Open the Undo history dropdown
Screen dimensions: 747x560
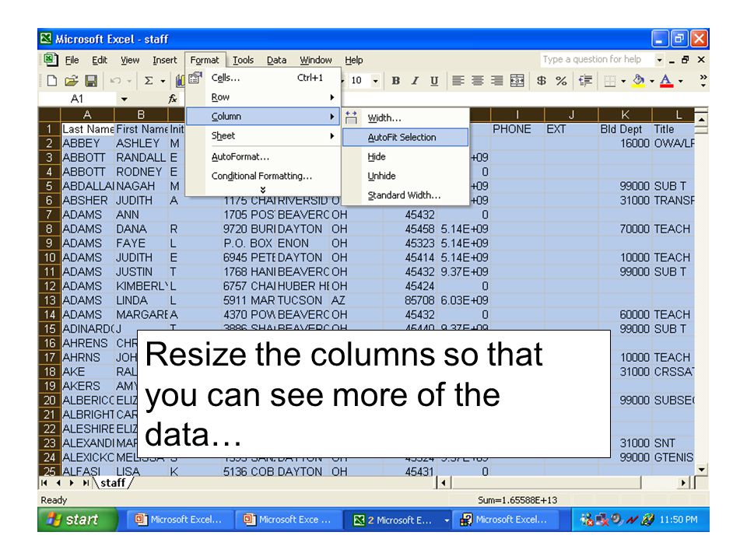(128, 81)
